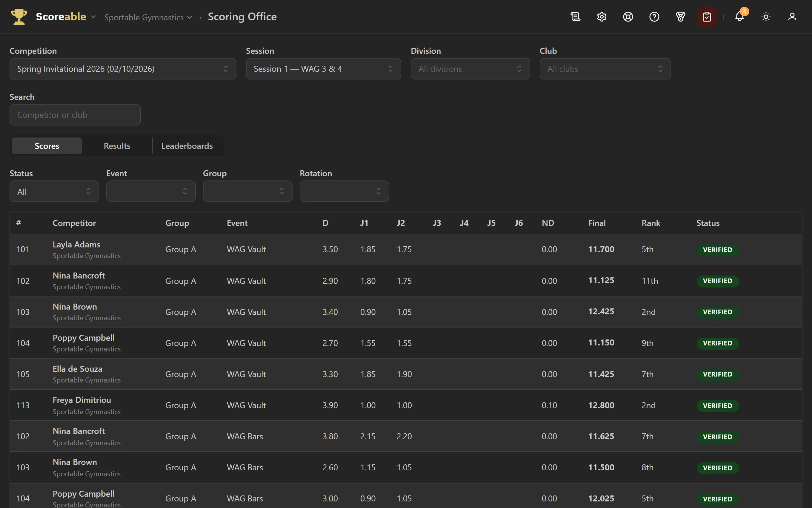Toggle the sun light theme icon
812x508 pixels.
point(766,16)
